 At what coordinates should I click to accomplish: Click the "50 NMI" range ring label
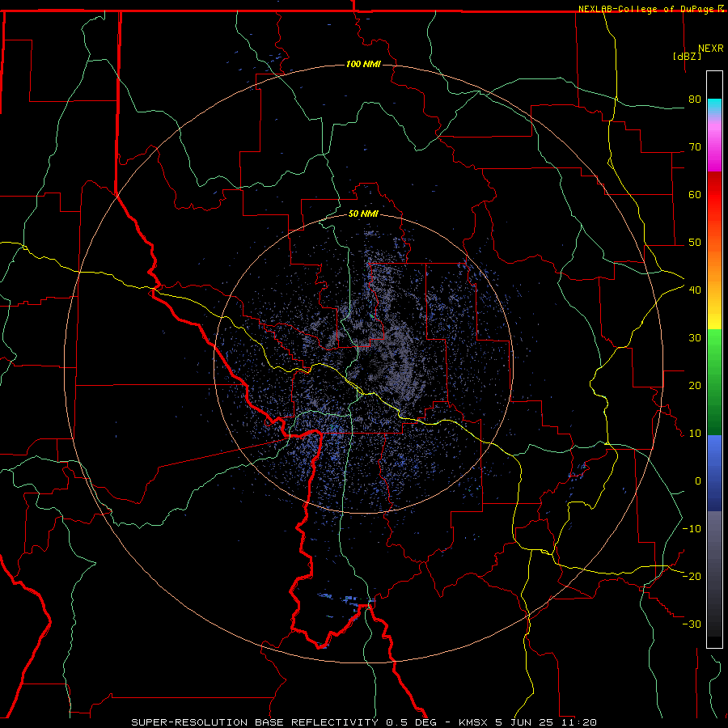363,214
